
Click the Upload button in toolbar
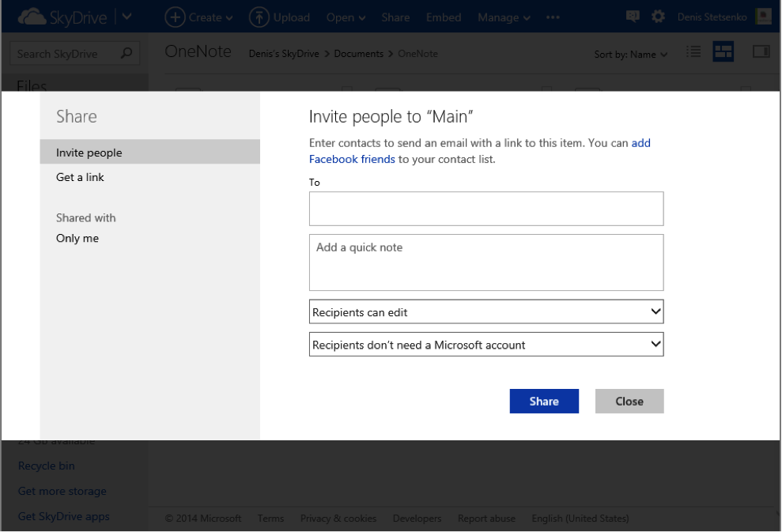pos(279,17)
